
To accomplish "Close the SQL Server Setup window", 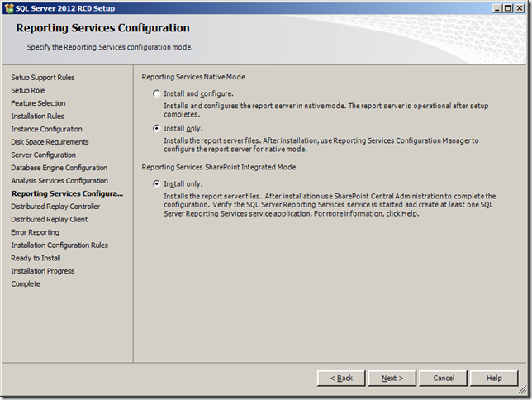I will coord(520,7).
